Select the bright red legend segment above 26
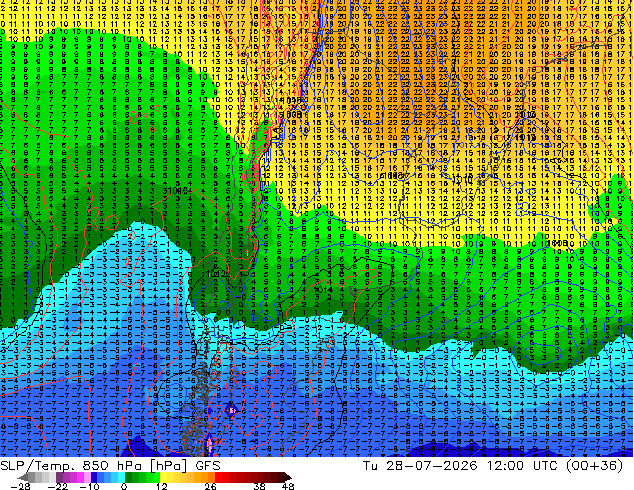634x490 pixels. pos(218,477)
